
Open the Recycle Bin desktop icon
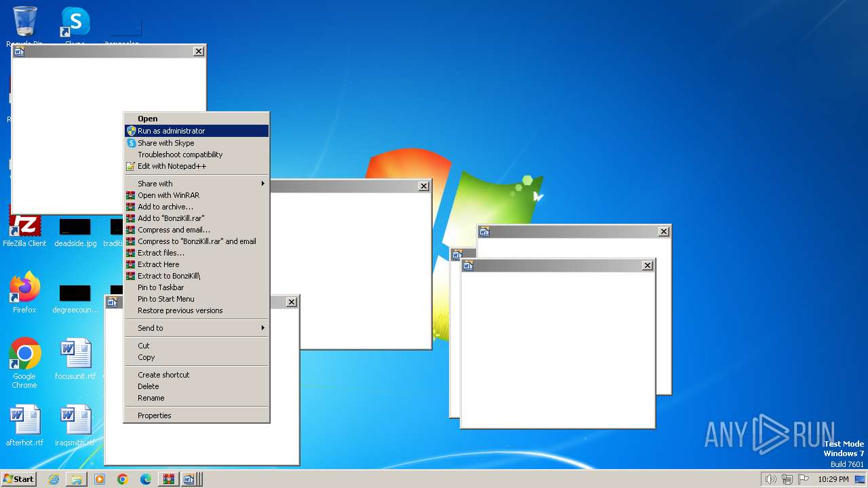tap(25, 23)
